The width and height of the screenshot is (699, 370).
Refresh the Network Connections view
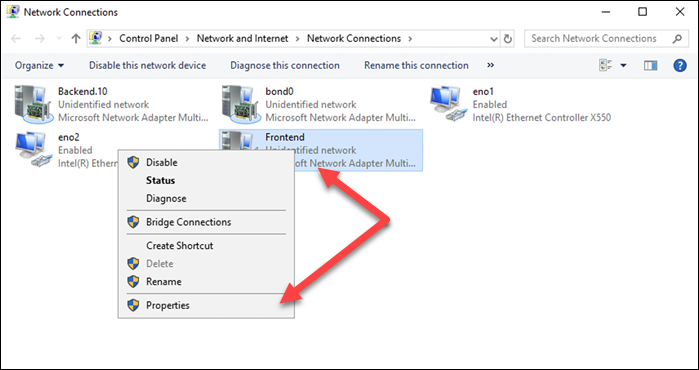click(x=508, y=39)
